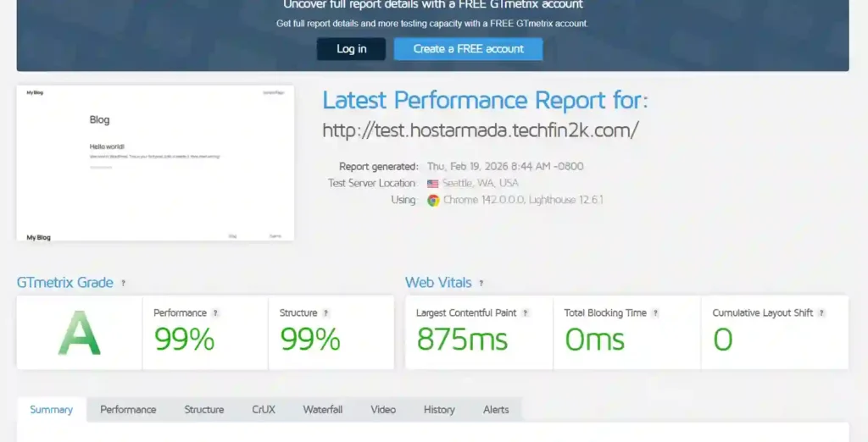Click the 0 Cumulative Layout Shift value
This screenshot has width=868, height=442.
(x=723, y=339)
